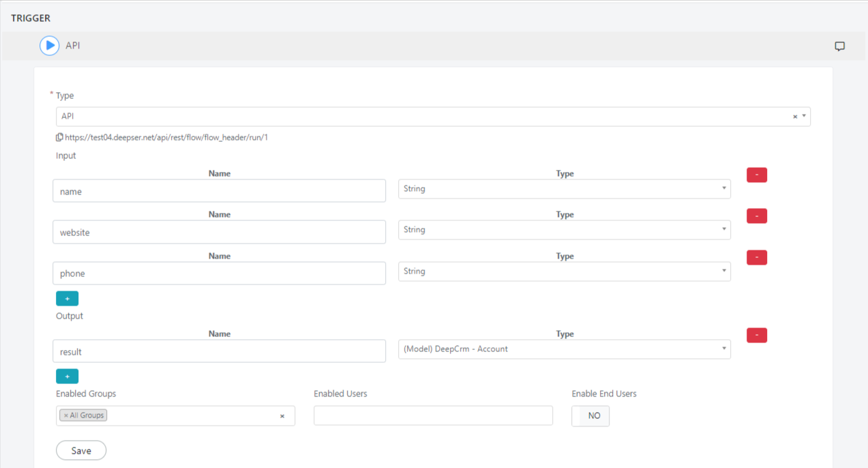Click the Enabled Users field

(x=433, y=415)
